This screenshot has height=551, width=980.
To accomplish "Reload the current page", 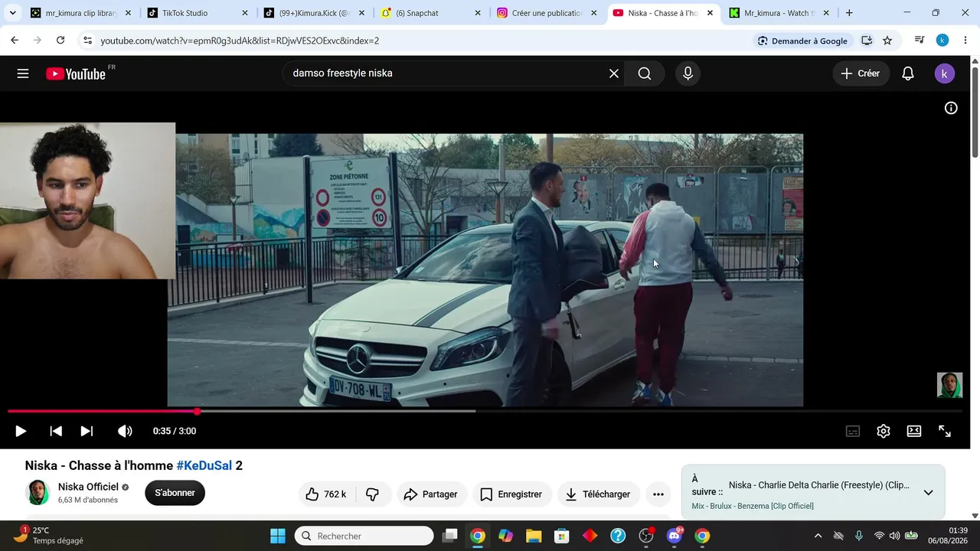I will (60, 41).
